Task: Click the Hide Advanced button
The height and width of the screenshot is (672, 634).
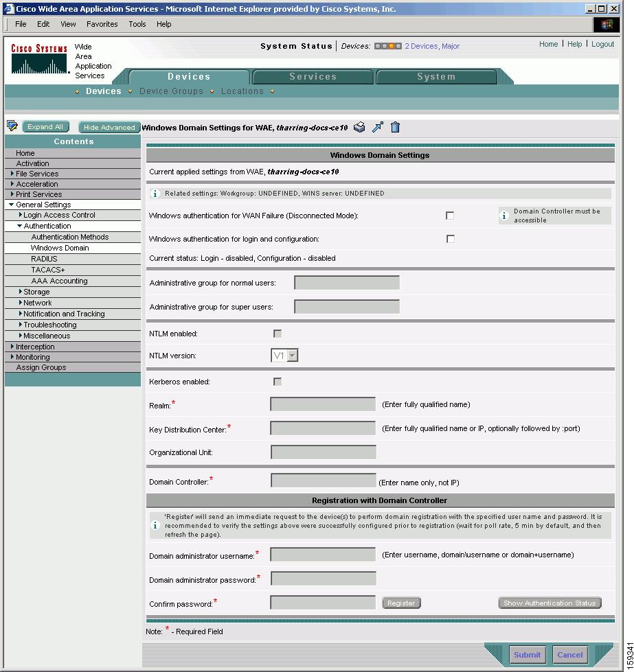Action: 109,127
